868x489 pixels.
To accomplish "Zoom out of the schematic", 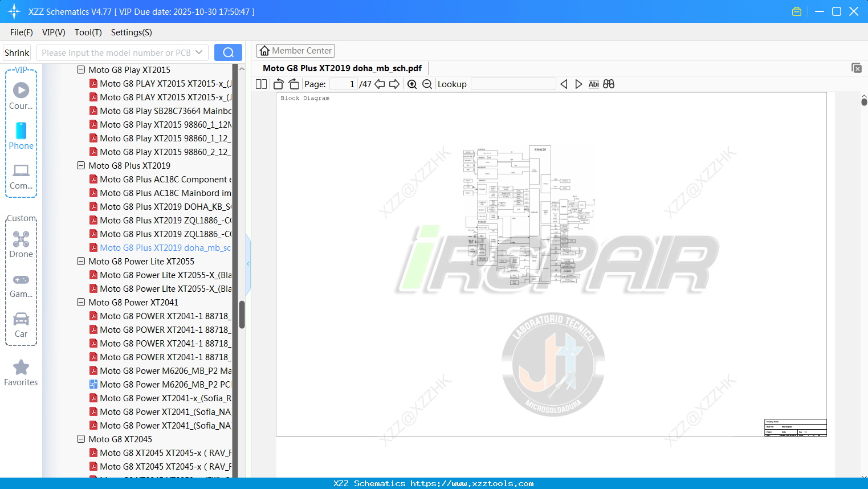I will click(x=427, y=84).
